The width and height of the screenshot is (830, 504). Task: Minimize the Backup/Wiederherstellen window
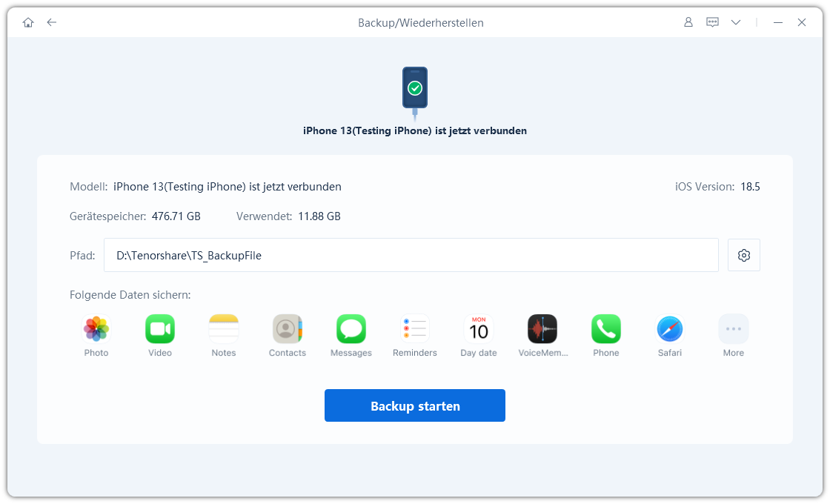point(777,22)
